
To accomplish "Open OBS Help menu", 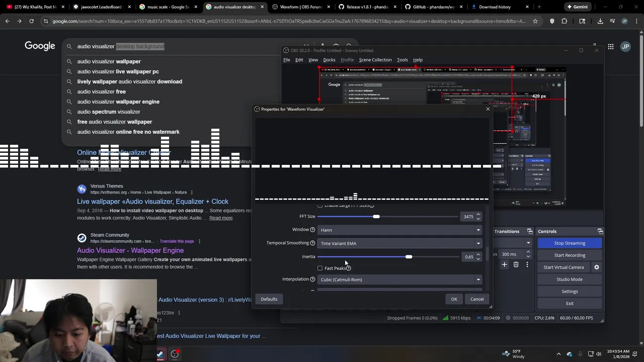I will pos(418,60).
